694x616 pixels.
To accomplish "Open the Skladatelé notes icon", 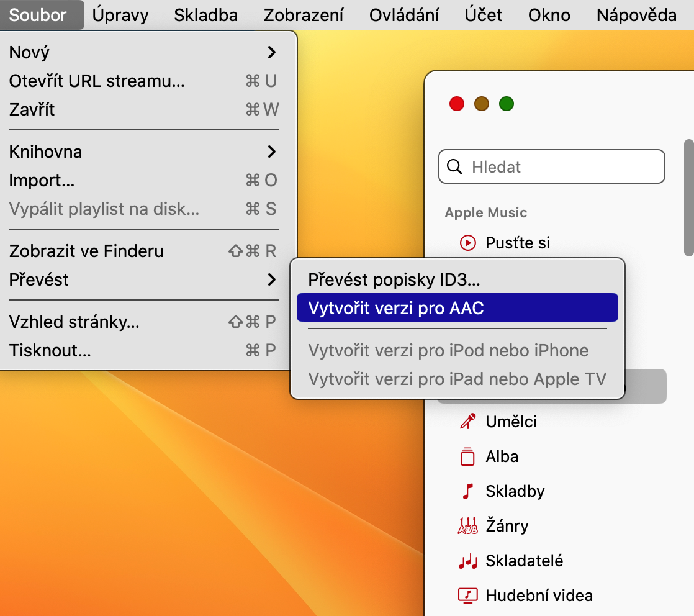I will tap(467, 561).
